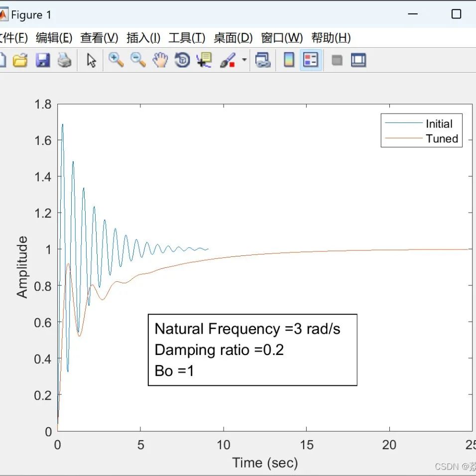Open the 工具(T) menu
Image resolution: width=476 pixels, height=476 pixels.
187,38
